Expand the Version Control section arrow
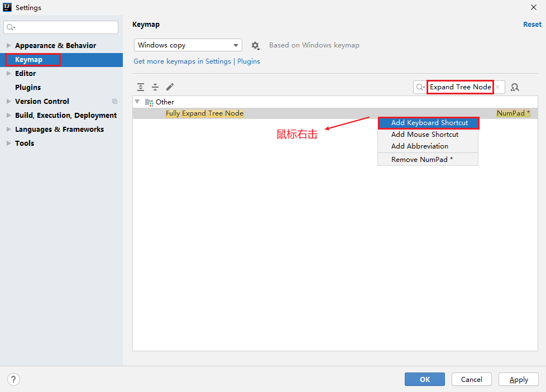546x392 pixels. coord(9,101)
